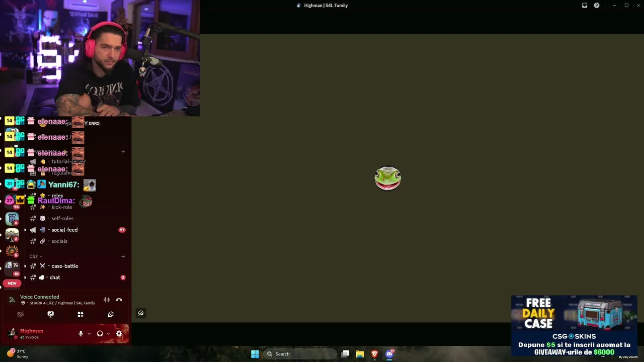Turn on camera in voice panel
Screen dimensions: 644x362
tap(20, 314)
